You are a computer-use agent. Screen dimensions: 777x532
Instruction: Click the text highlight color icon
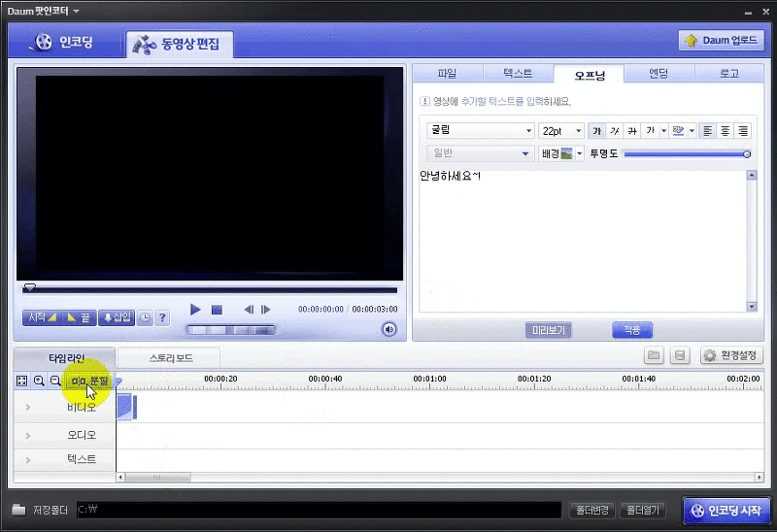pyautogui.click(x=678, y=131)
